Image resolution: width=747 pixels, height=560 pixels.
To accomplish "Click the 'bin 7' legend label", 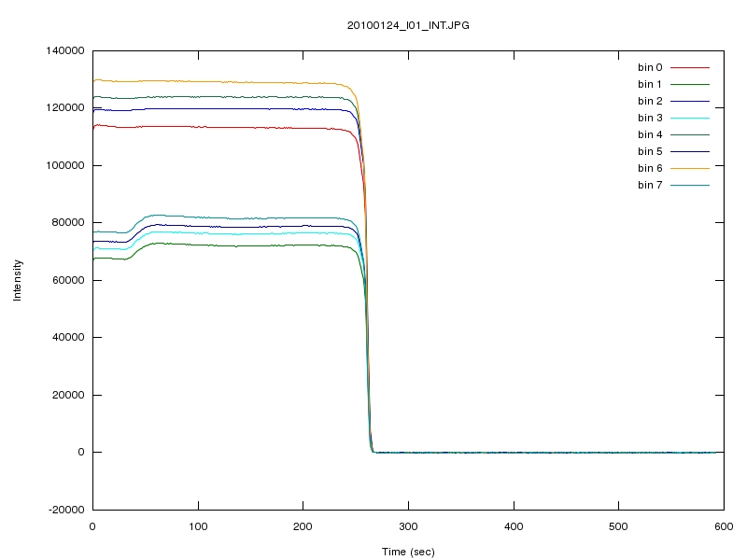I will 650,185.
